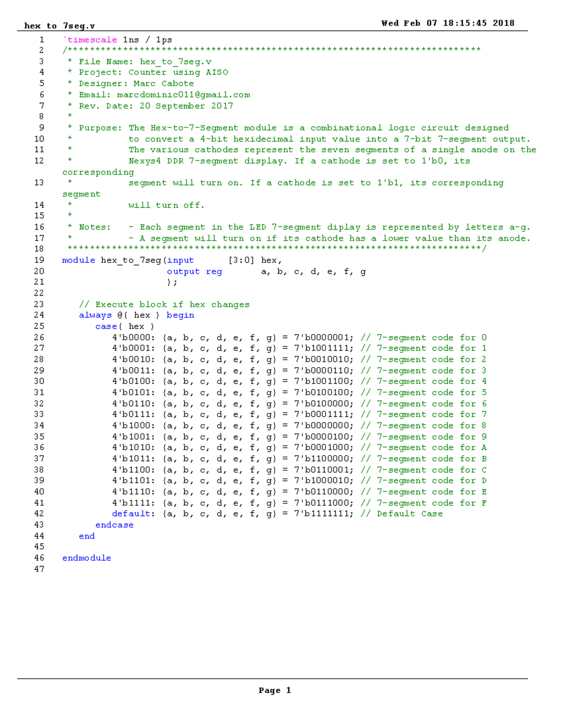The image size is (563, 728).
Task: Select the input keyword on line 19
Action: coord(181,260)
